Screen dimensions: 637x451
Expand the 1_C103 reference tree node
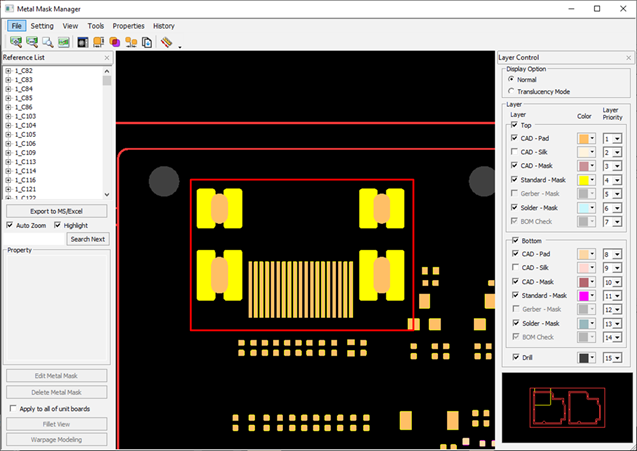[x=8, y=117]
